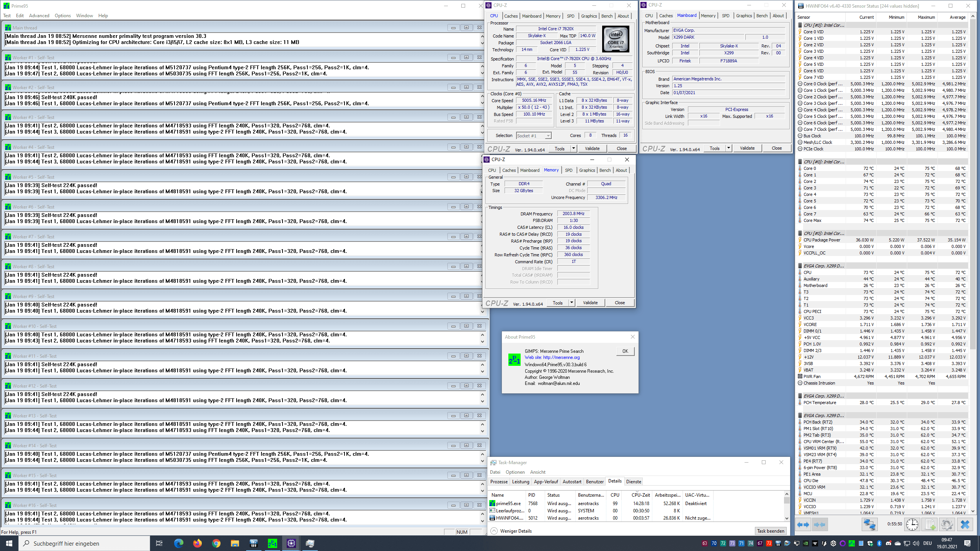The height and width of the screenshot is (551, 980).
Task: Open Tools dropdown arrow in CPU-Z Memory window
Action: point(572,303)
